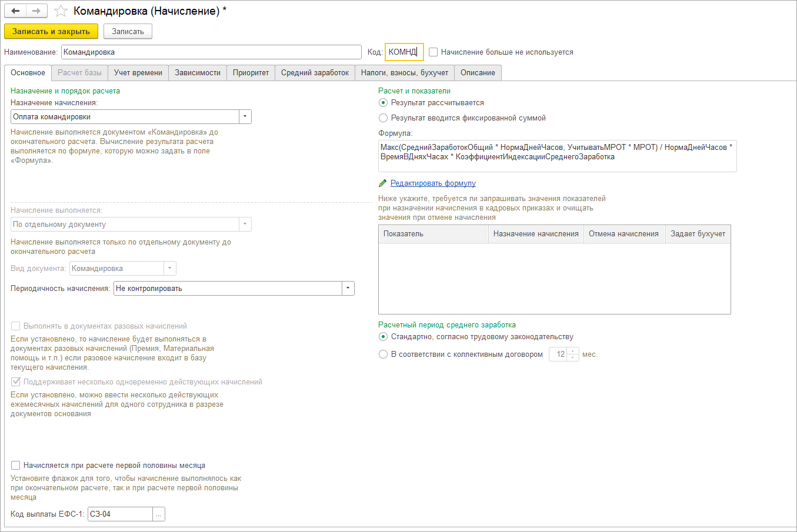This screenshot has height=532, width=797.
Task: Click the Назначение и порядок расчета heading
Action: pyautogui.click(x=65, y=91)
